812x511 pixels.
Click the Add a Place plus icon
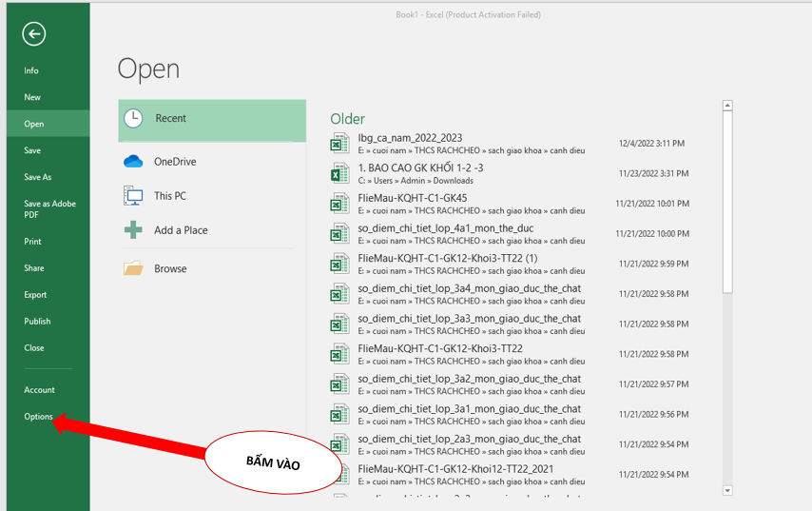click(134, 230)
